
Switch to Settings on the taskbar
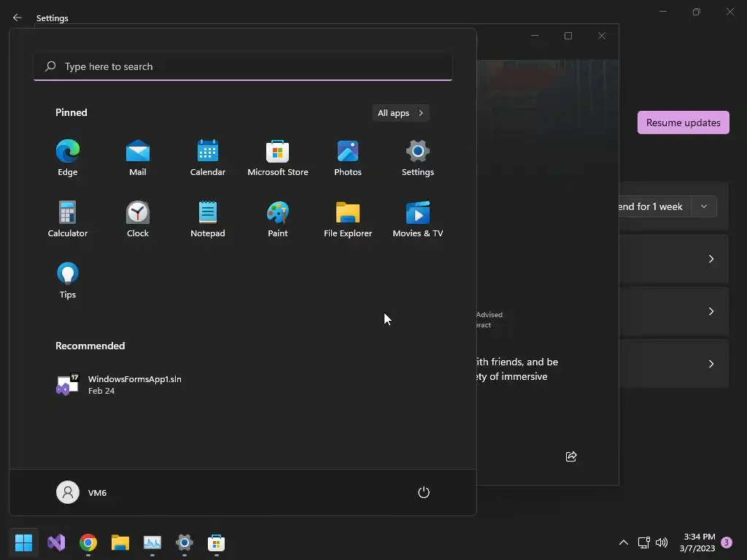pos(185,542)
